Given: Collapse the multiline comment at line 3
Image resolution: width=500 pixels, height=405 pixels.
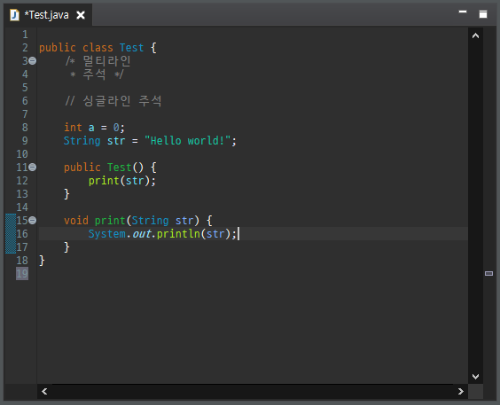Looking at the screenshot, I should 32,61.
